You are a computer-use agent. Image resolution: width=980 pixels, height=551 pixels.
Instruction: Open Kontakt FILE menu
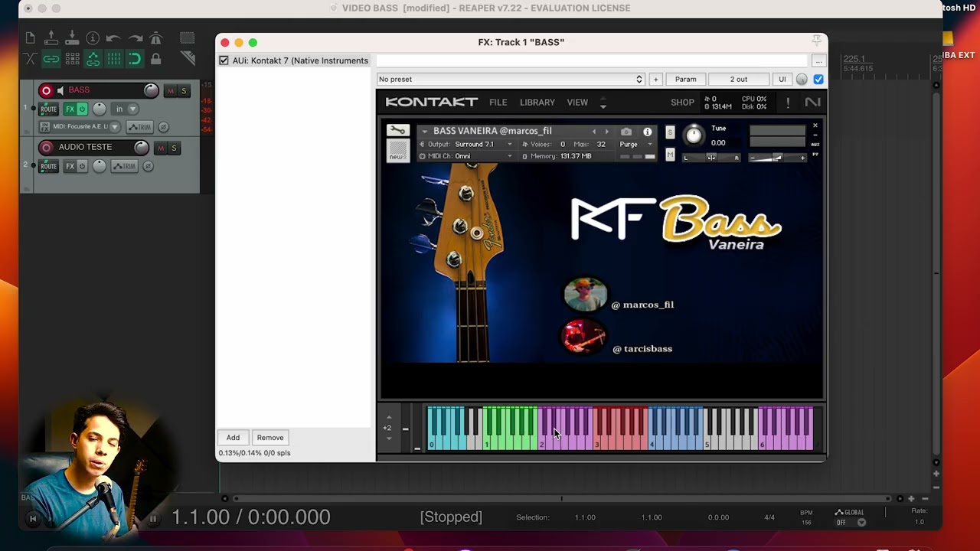(x=498, y=103)
